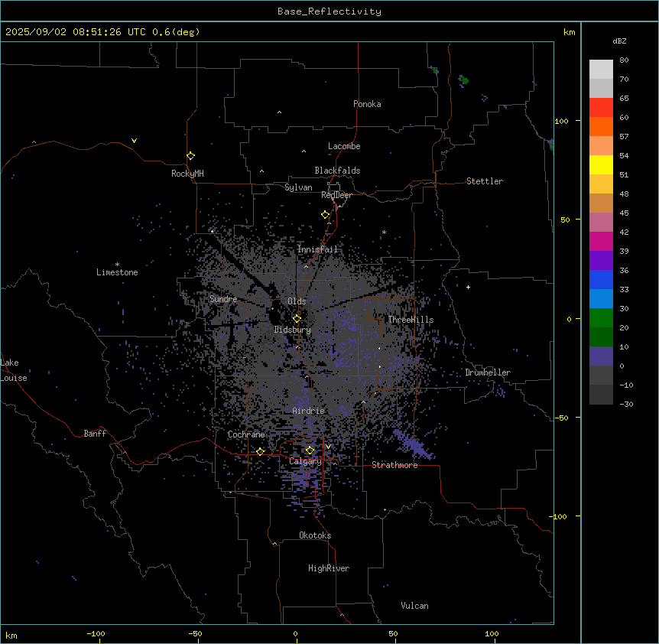
Task: Pick the royal blue 33–36 dBZ swatch
Action: coord(601,279)
